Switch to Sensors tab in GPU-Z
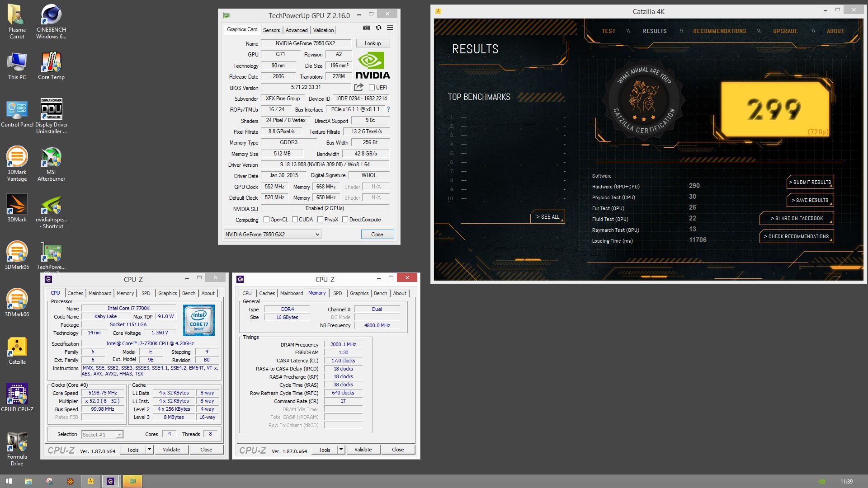 [272, 30]
